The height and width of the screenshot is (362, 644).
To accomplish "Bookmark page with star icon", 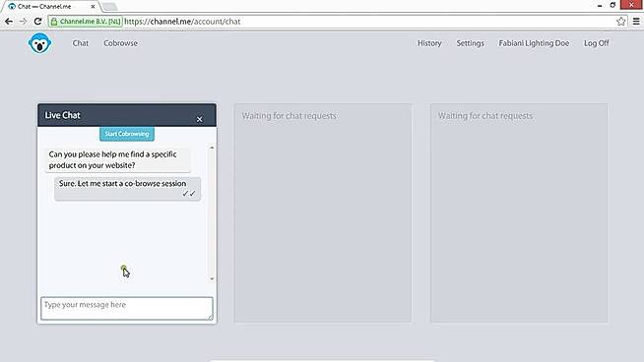I will 620,22.
